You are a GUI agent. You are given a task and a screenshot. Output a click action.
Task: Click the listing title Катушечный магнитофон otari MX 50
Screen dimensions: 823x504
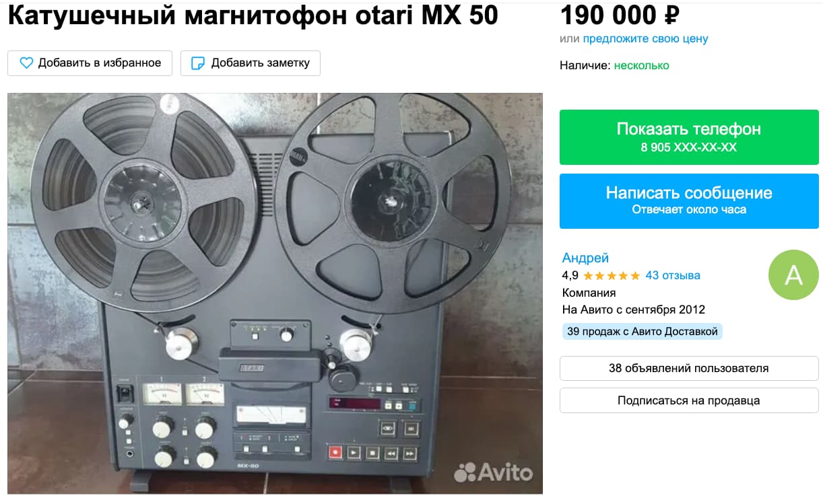[253, 16]
